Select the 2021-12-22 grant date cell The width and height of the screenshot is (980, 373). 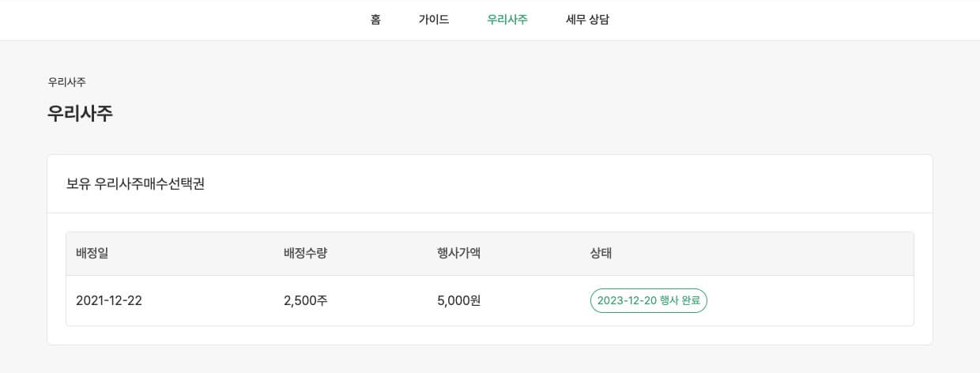tap(109, 301)
